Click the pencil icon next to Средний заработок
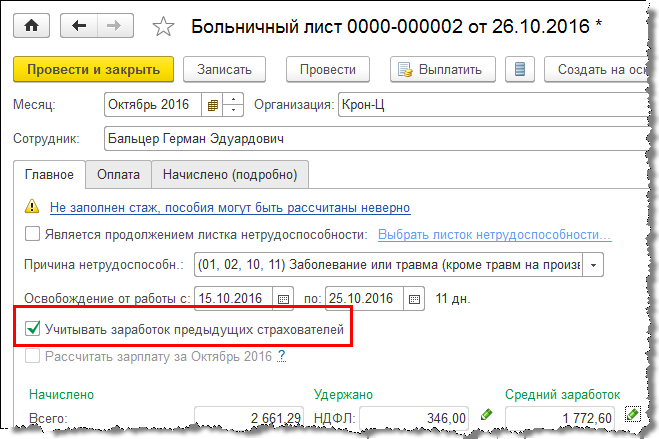Viewport: 659px width, 439px height. click(x=633, y=414)
